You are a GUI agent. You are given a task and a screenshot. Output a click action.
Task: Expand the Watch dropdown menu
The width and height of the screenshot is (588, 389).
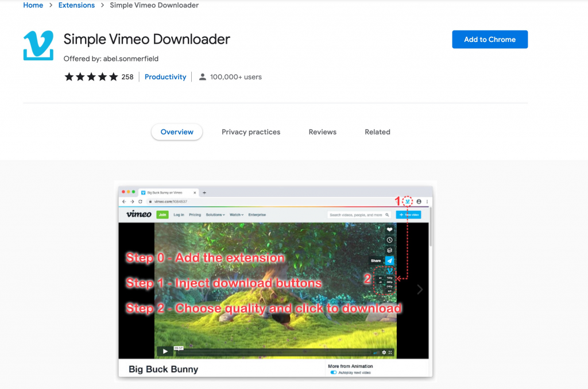[x=237, y=215]
